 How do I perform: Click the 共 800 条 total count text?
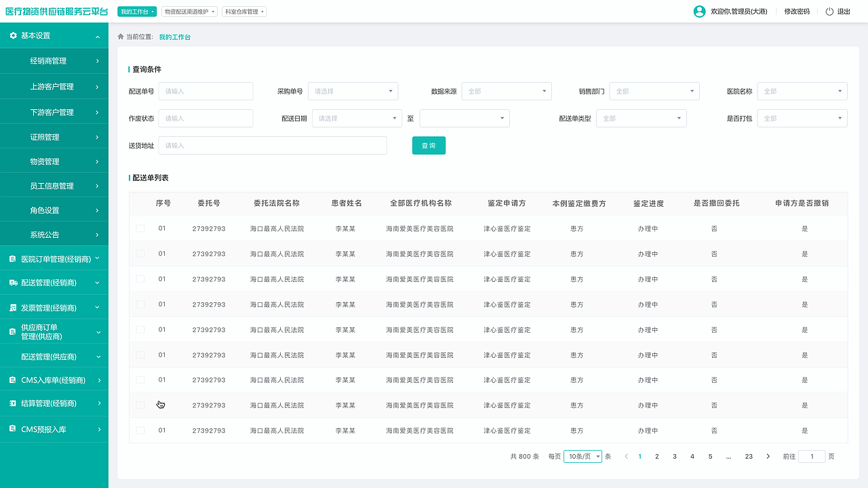pos(525,457)
